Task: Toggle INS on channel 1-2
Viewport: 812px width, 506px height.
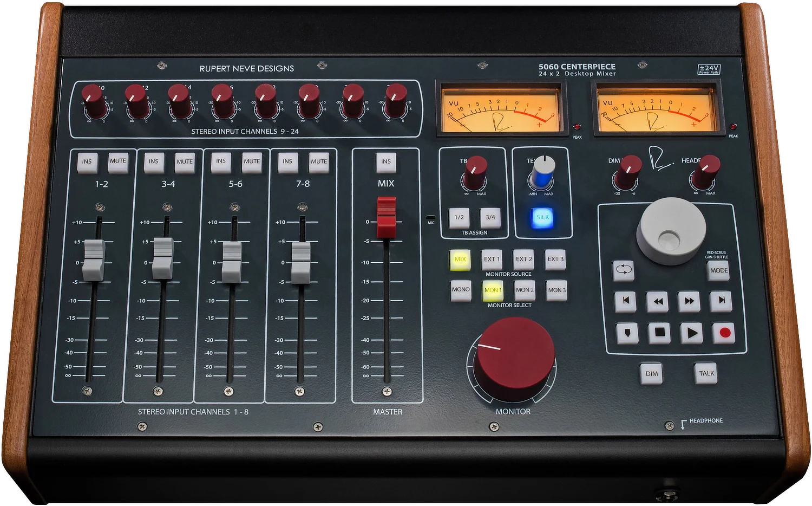Action: click(x=87, y=163)
